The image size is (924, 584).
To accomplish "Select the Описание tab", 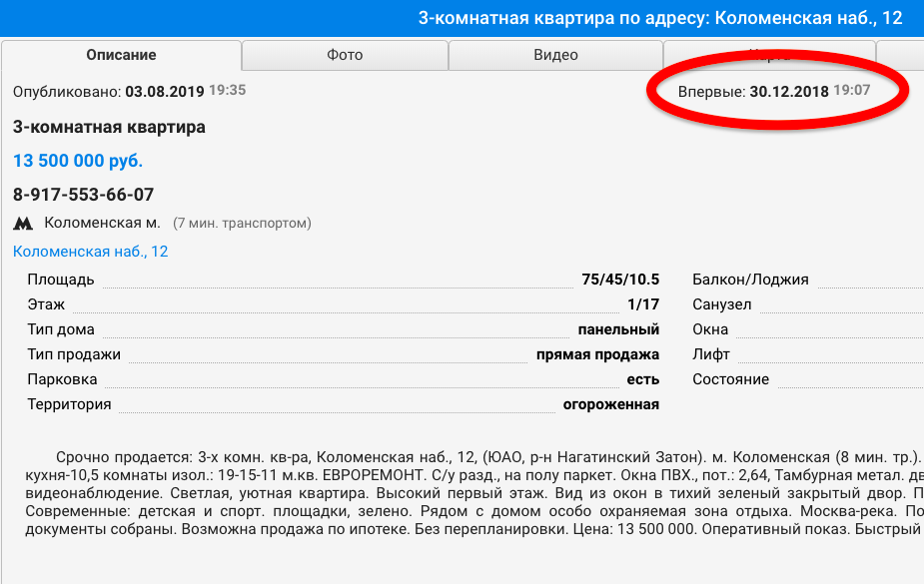I will pos(122,55).
